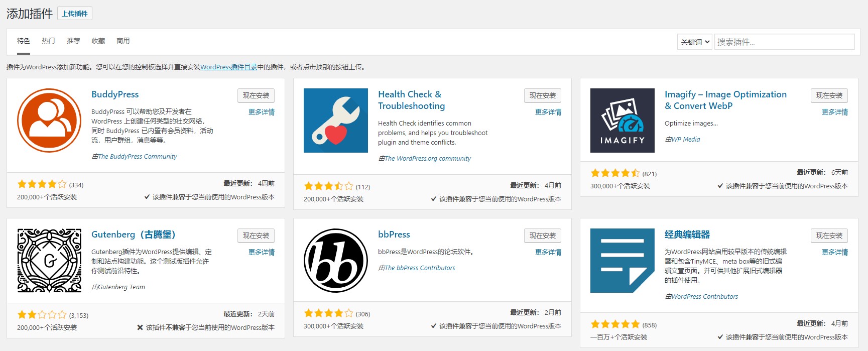
Task: Open the bbPress logo icon
Action: click(x=336, y=261)
